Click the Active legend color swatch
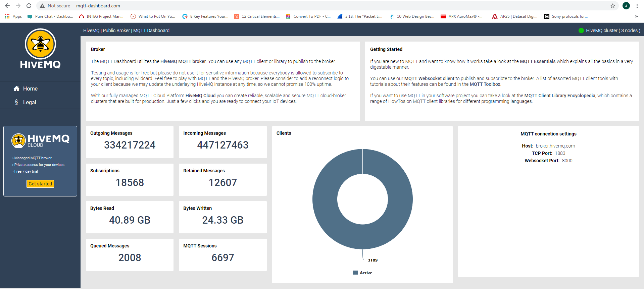 click(x=355, y=273)
